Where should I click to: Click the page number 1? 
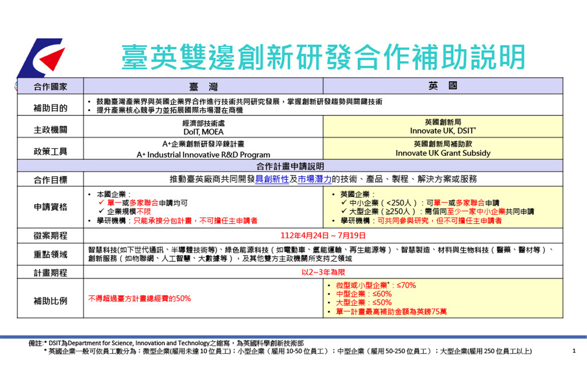574,351
